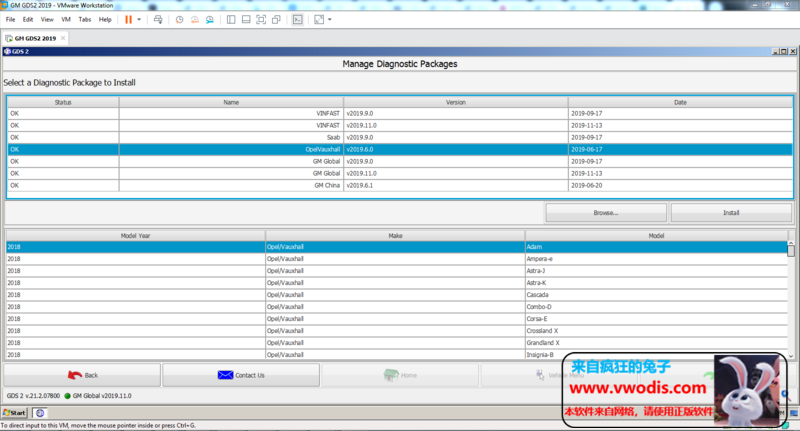800x431 pixels.
Task: Click the Home button
Action: (400, 375)
